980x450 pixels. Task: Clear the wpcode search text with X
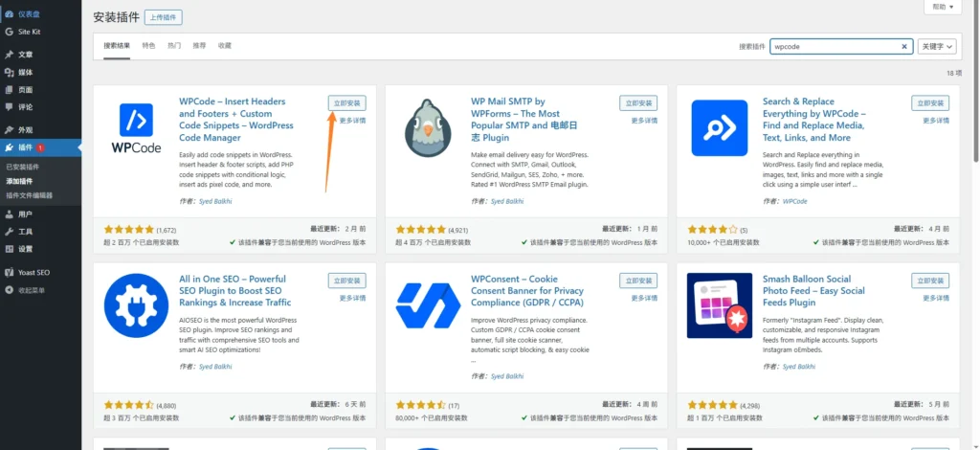pos(904,46)
